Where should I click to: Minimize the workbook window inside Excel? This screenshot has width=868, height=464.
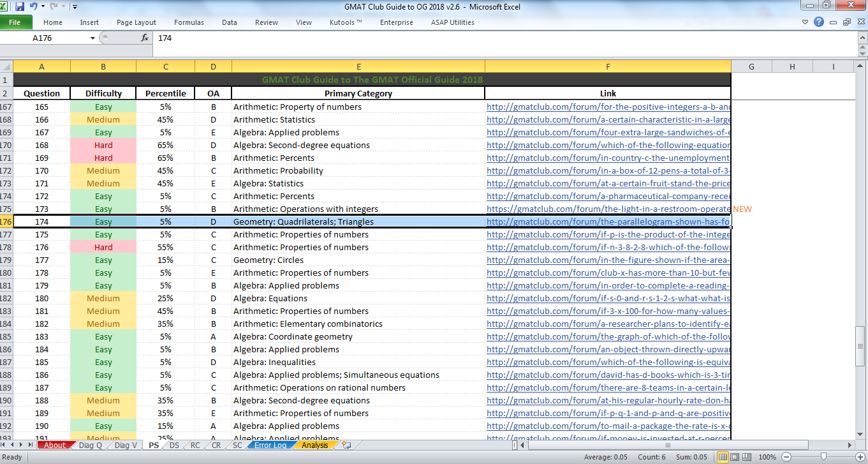coord(834,22)
